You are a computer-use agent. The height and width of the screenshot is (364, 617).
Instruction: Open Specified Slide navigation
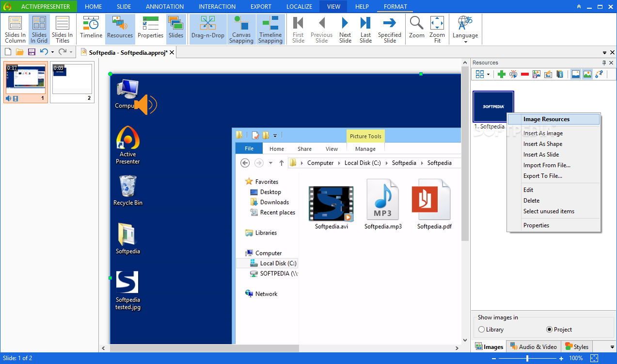[390, 30]
